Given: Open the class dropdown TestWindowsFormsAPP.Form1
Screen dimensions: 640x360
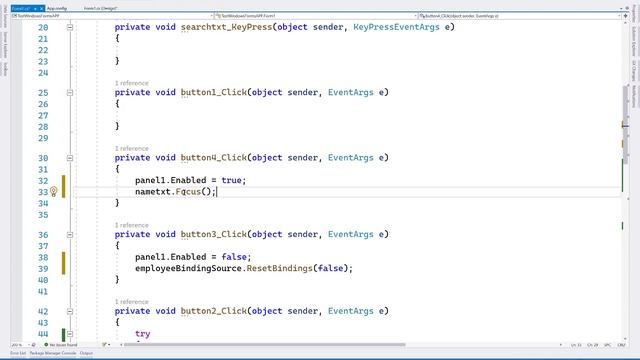Looking at the screenshot, I should pyautogui.click(x=316, y=16).
